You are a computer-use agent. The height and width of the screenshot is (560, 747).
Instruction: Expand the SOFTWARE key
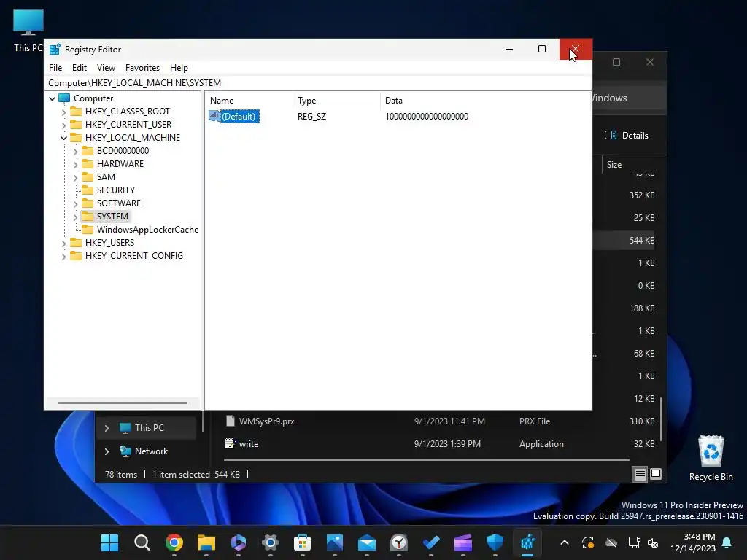click(x=75, y=204)
